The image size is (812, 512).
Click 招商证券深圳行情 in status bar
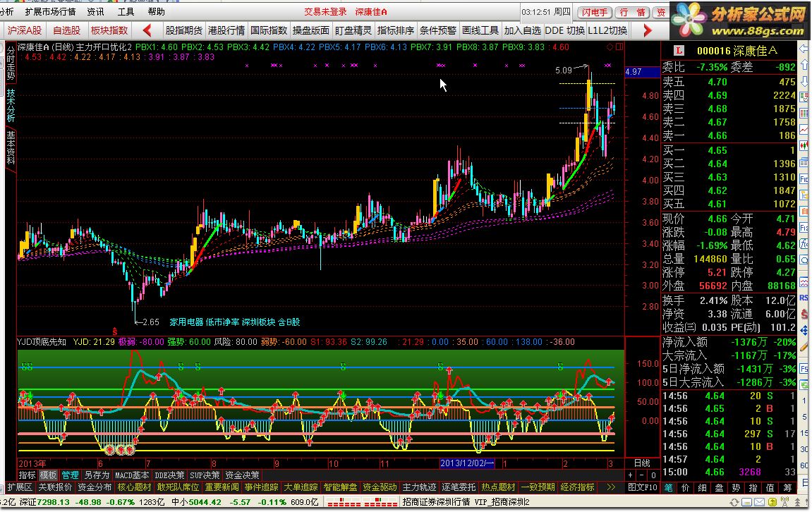[x=436, y=502]
